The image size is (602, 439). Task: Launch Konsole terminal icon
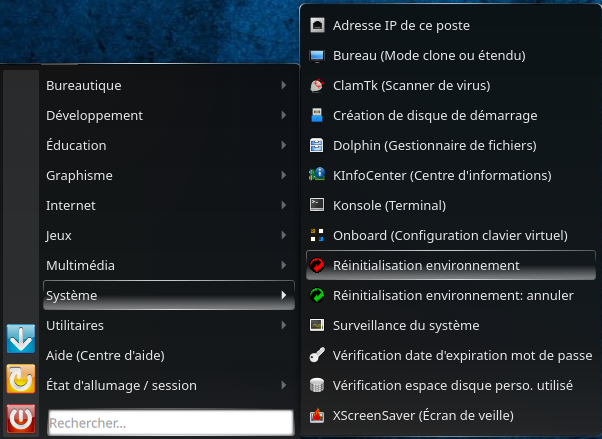(317, 205)
